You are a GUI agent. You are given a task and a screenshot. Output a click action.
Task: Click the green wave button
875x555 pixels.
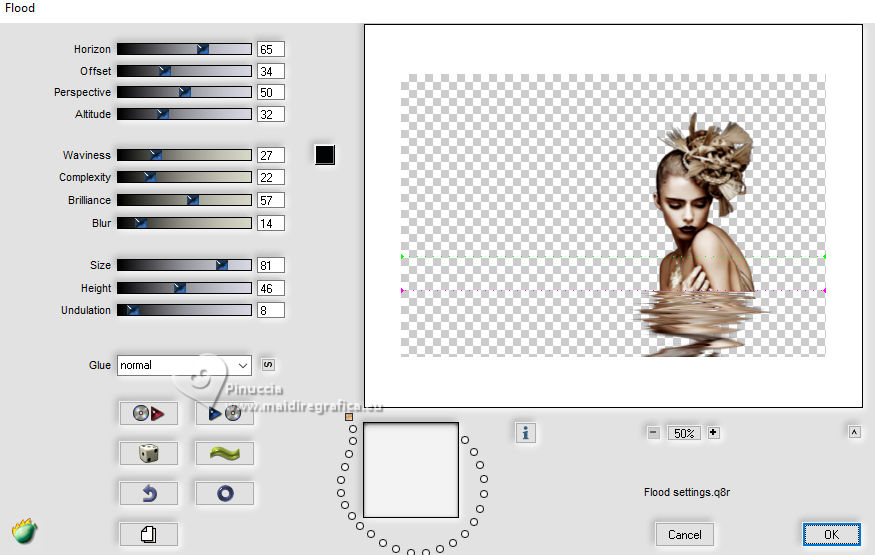[224, 453]
